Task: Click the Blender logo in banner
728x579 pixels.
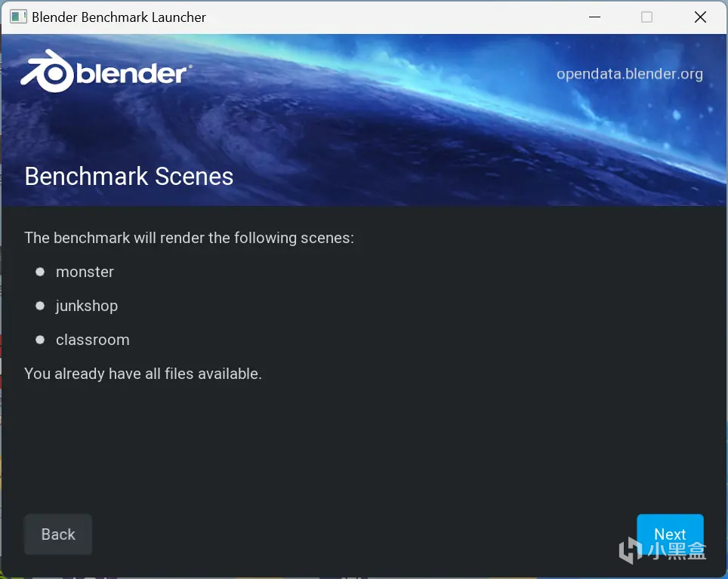Action: tap(106, 72)
